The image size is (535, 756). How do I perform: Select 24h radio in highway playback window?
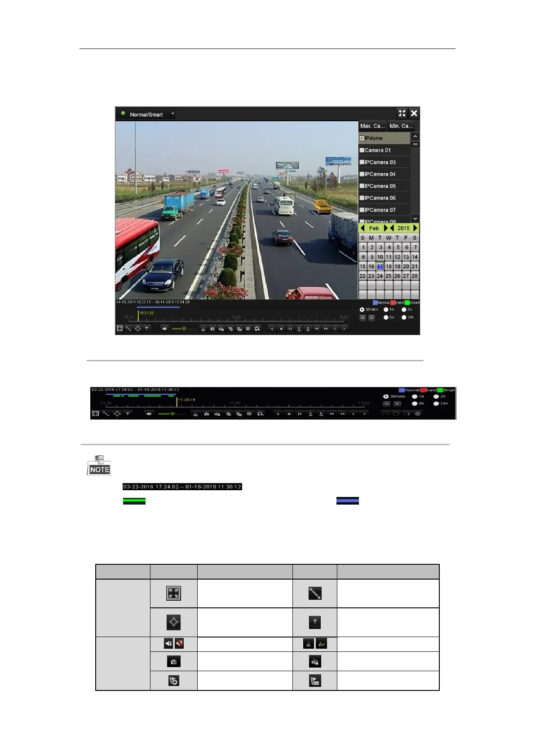click(404, 317)
